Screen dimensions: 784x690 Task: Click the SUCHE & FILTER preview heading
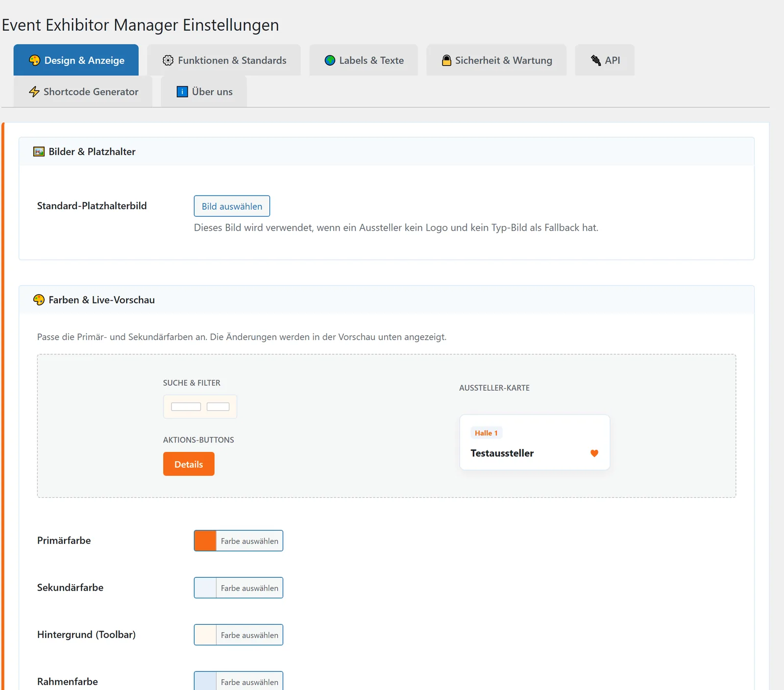tap(192, 383)
